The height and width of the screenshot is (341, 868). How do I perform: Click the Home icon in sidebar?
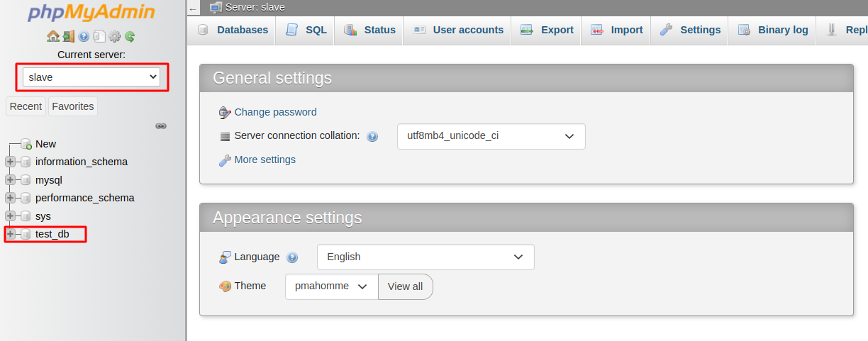coord(52,36)
